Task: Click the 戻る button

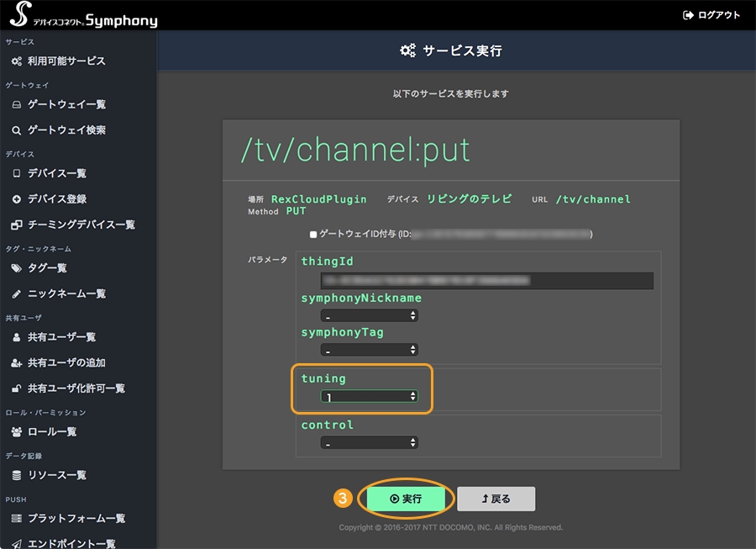Action: (x=496, y=499)
